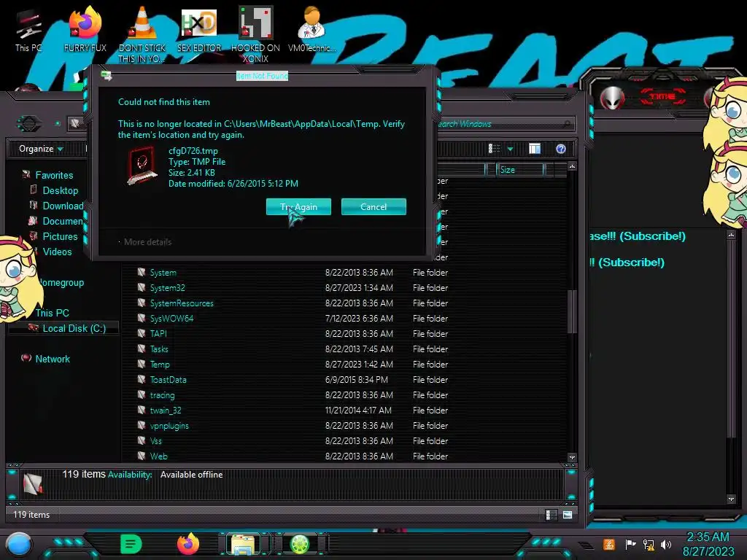Toggle the preview pane icon
This screenshot has width=747, height=560.
[535, 149]
